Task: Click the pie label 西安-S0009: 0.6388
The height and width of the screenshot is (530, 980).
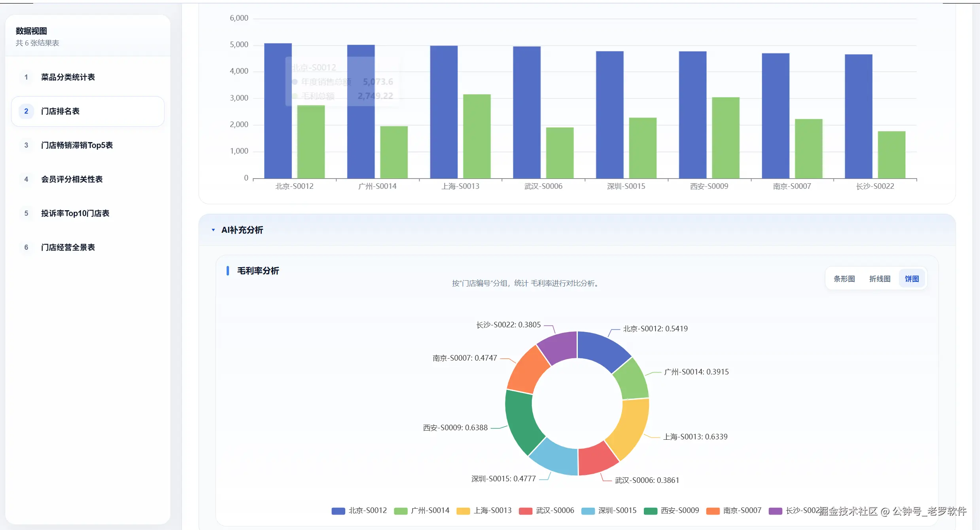Action: coord(455,428)
